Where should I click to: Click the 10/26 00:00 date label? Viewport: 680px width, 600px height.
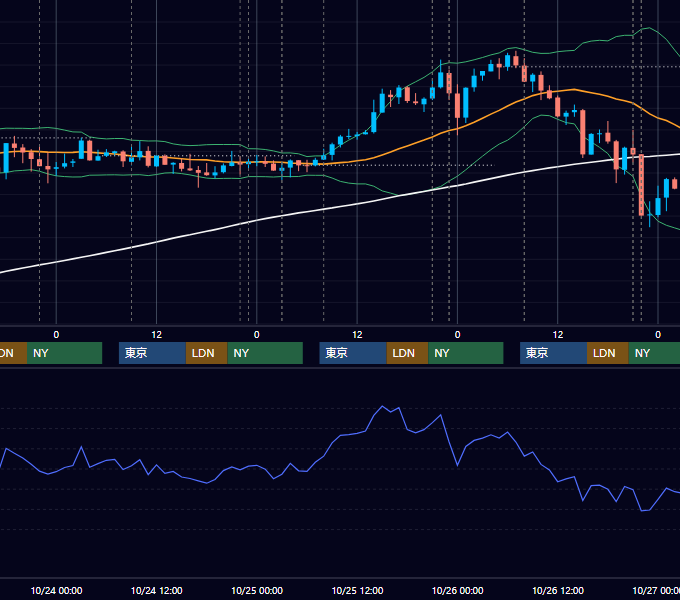pyautogui.click(x=458, y=590)
